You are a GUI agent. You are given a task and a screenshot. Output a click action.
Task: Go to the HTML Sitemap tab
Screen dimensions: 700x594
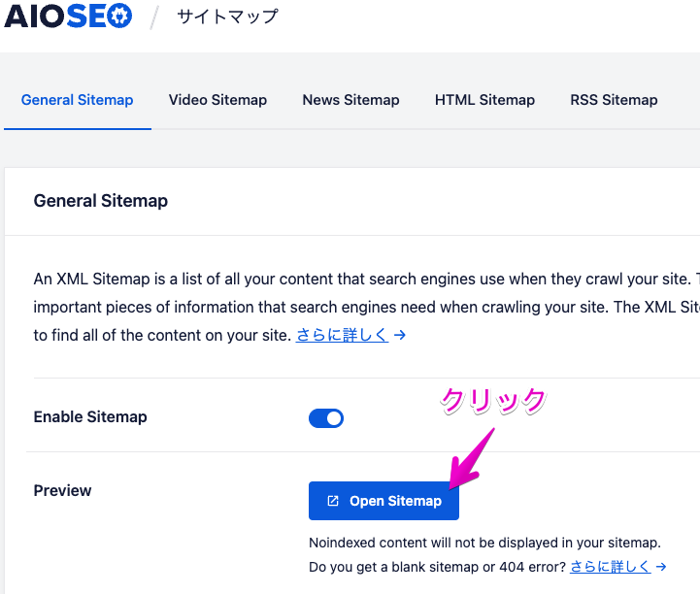(x=484, y=100)
